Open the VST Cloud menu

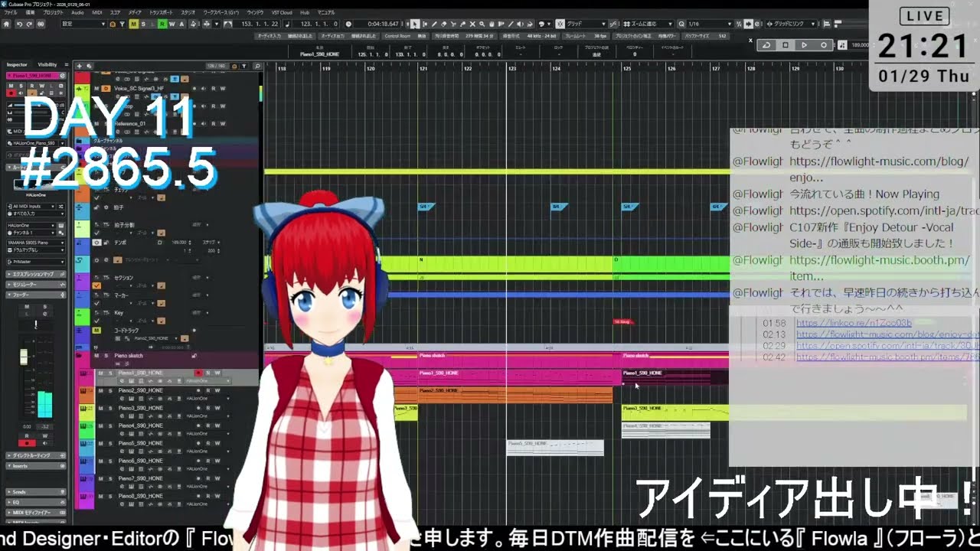coord(281,12)
